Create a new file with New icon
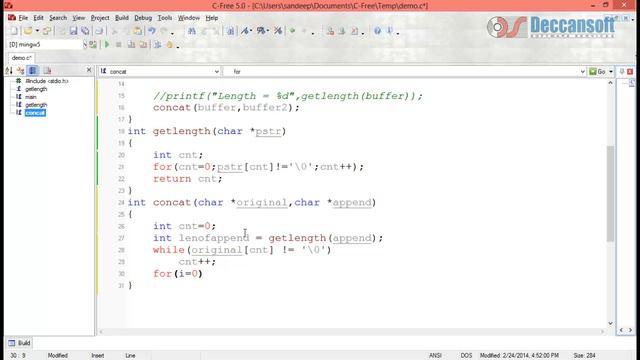The width and height of the screenshot is (640, 360). [14, 31]
